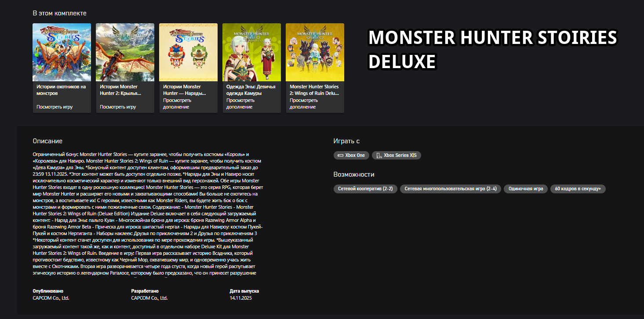Open the Истории охотников на монстров cover image
The image size is (644, 319).
point(62,52)
